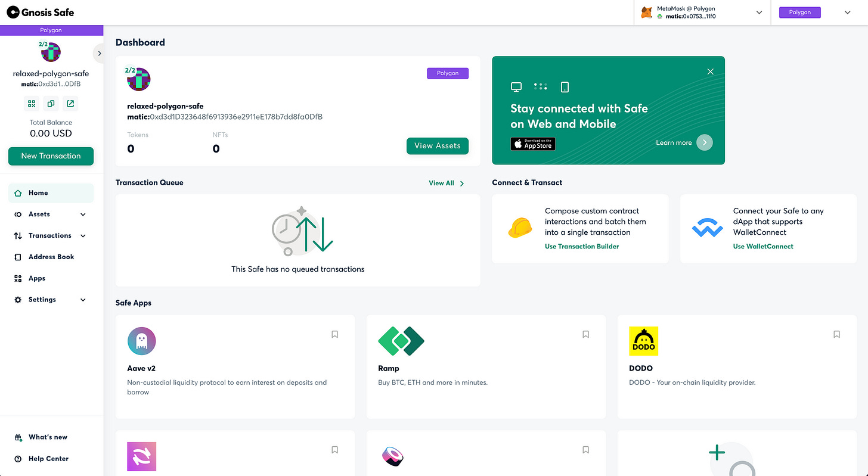868x476 pixels.
Task: Open View All queued transactions
Action: 447,183
